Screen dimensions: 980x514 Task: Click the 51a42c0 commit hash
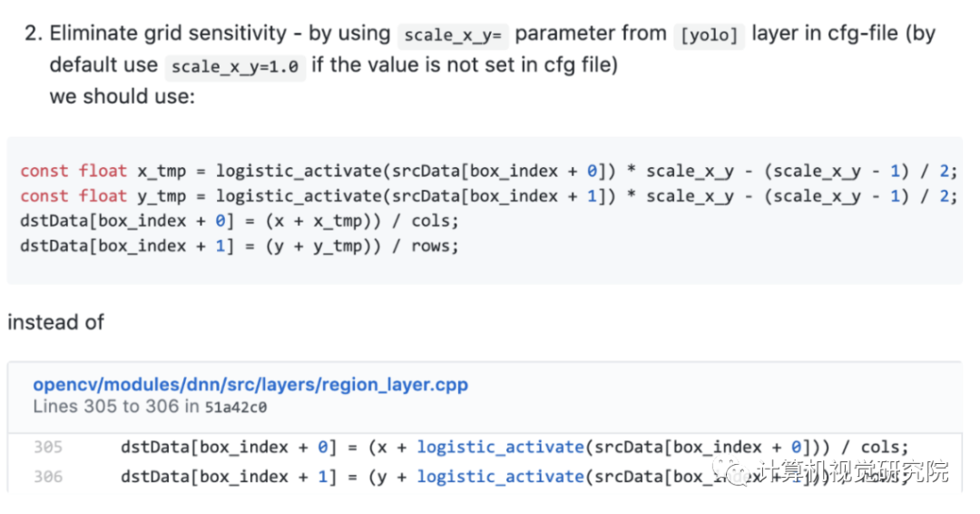236,407
